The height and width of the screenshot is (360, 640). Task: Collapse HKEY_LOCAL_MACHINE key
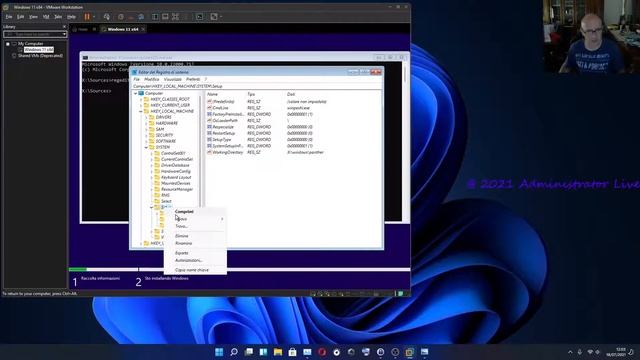[x=141, y=111]
